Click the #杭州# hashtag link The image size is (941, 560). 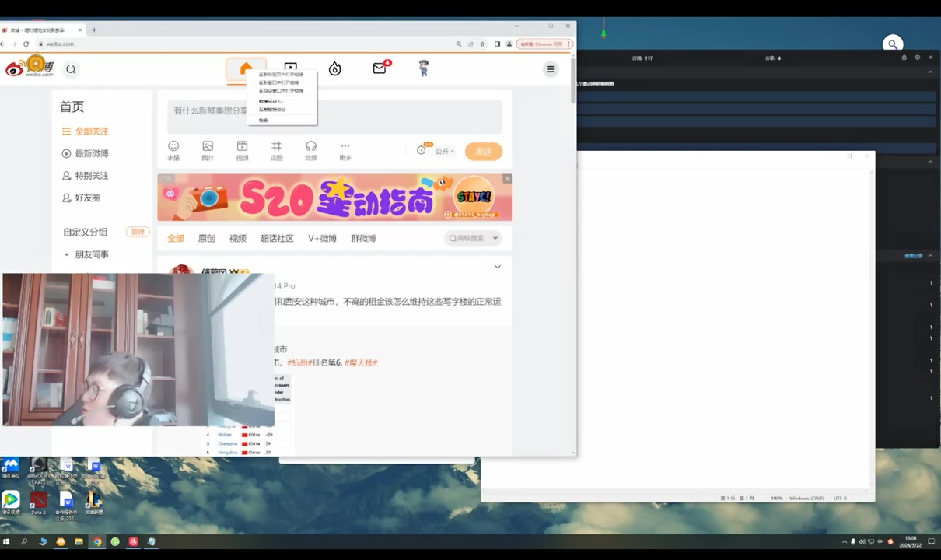click(299, 362)
